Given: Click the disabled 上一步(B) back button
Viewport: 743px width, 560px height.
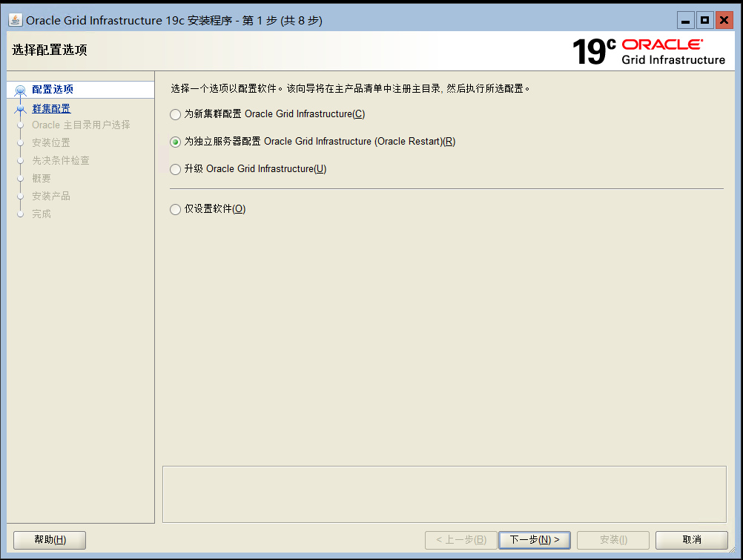Looking at the screenshot, I should [461, 540].
